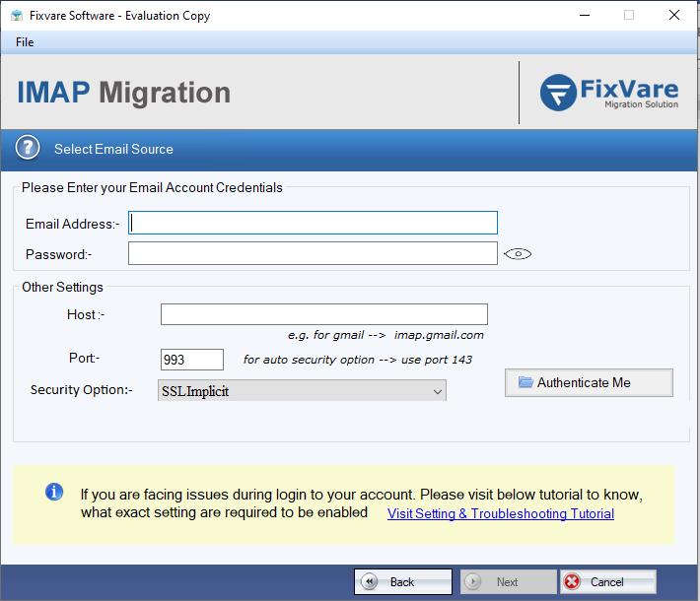Click the 'IMAP Migration' title text
The height and width of the screenshot is (601, 700).
pos(123,93)
